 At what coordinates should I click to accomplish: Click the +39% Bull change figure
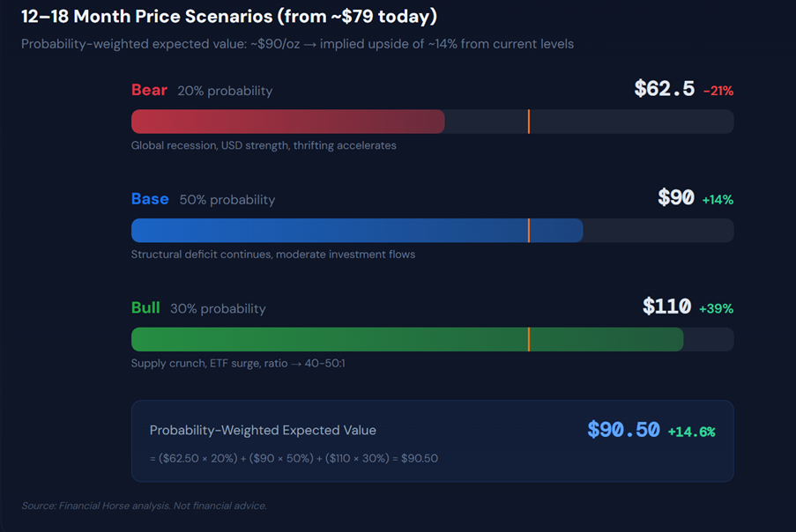[716, 309]
